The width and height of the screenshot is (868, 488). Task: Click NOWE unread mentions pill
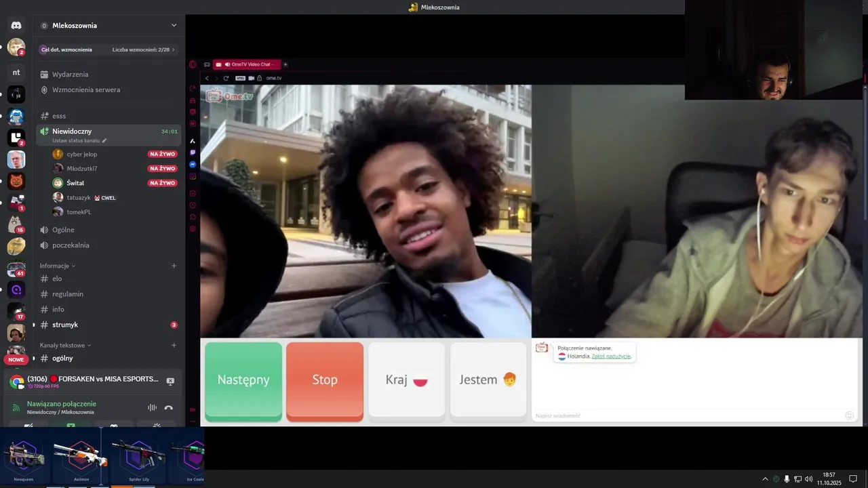(x=16, y=359)
